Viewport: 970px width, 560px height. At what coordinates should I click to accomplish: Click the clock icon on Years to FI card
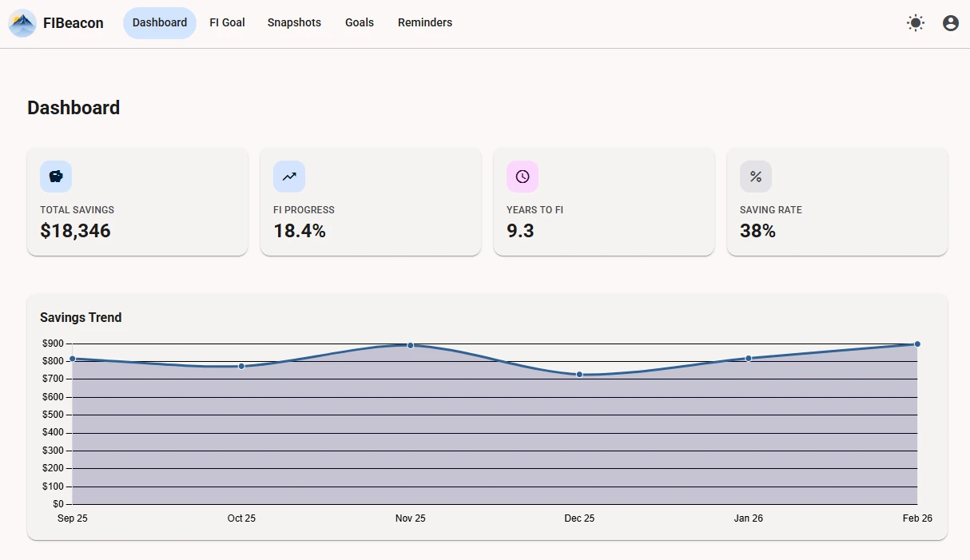523,177
